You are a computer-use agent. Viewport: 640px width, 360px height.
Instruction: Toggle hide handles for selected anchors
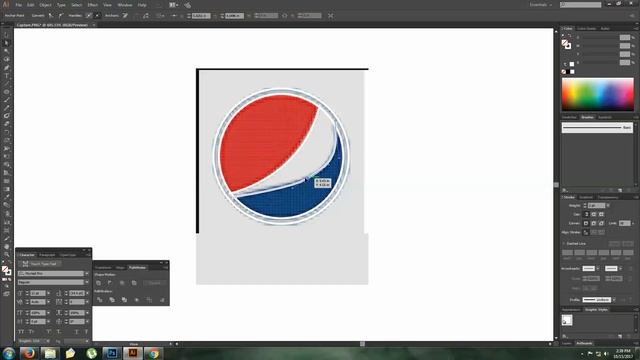97,16
